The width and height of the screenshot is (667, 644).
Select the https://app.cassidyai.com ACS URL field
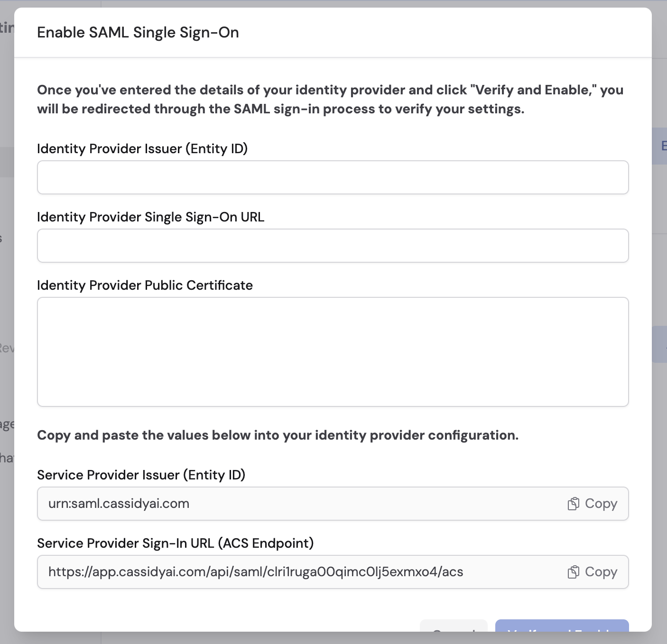tap(285, 572)
